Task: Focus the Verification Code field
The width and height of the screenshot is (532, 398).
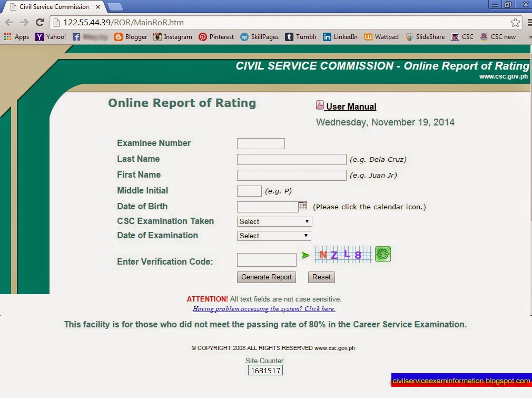Action: (x=267, y=260)
